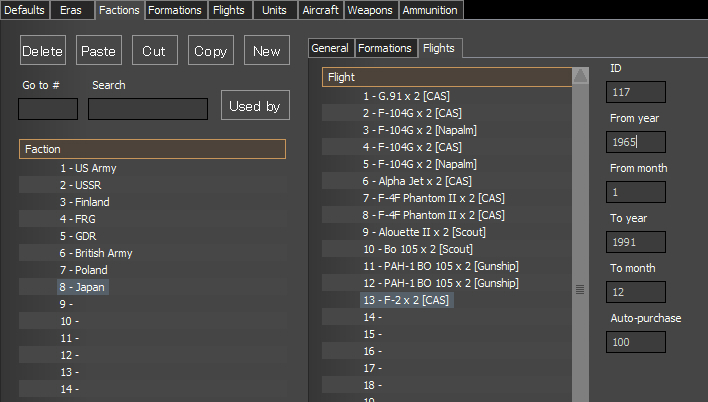Focus the Search field
708x402 pixels.
coord(148,109)
